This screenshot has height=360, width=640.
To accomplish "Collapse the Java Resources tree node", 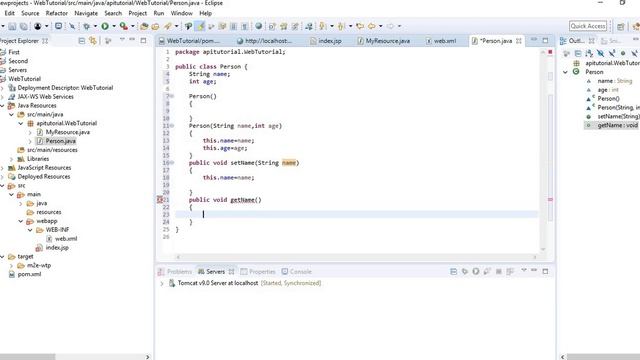I will (x=2, y=106).
